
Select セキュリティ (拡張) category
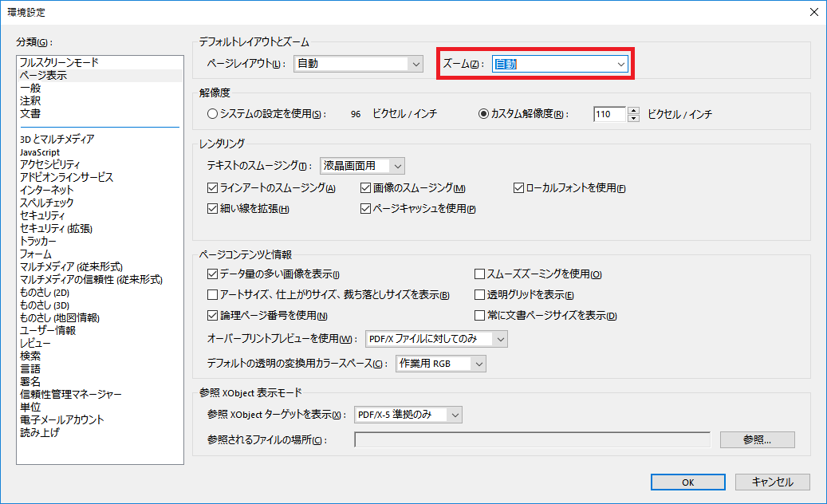click(x=56, y=228)
